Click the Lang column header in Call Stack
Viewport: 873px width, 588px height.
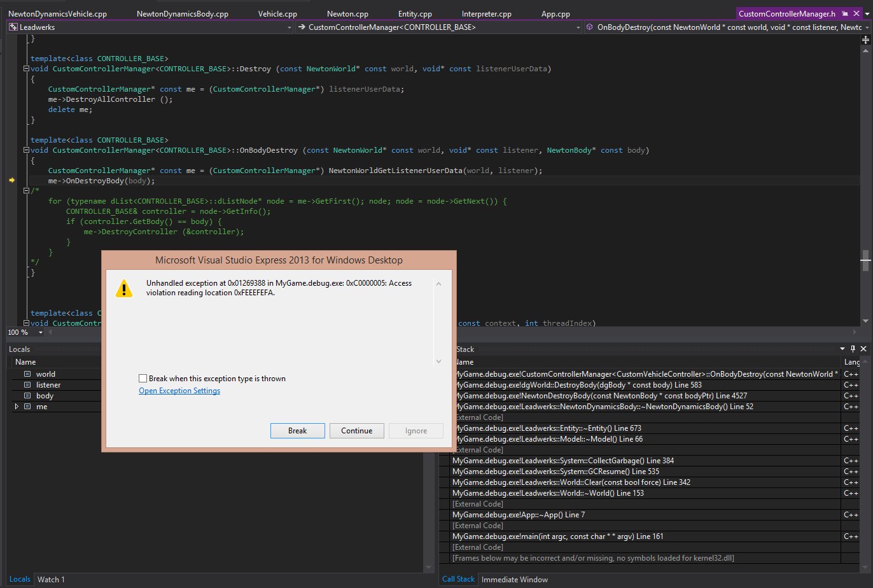(x=851, y=361)
